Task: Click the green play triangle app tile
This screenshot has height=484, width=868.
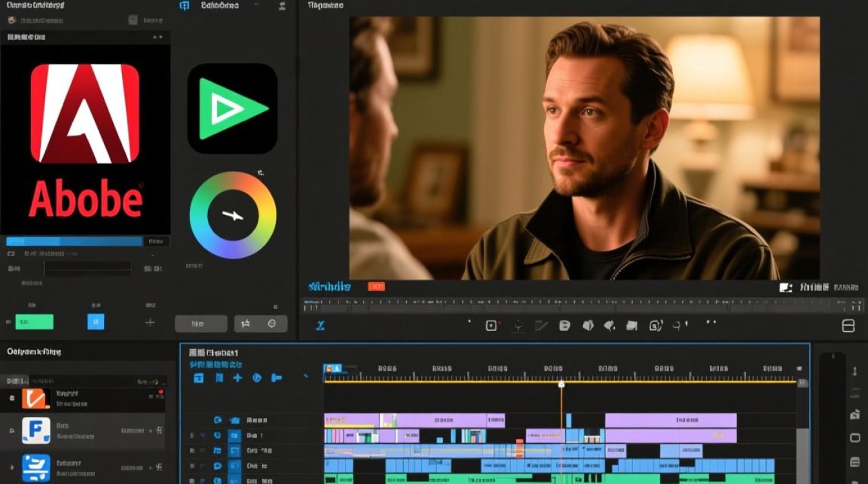Action: click(x=232, y=108)
